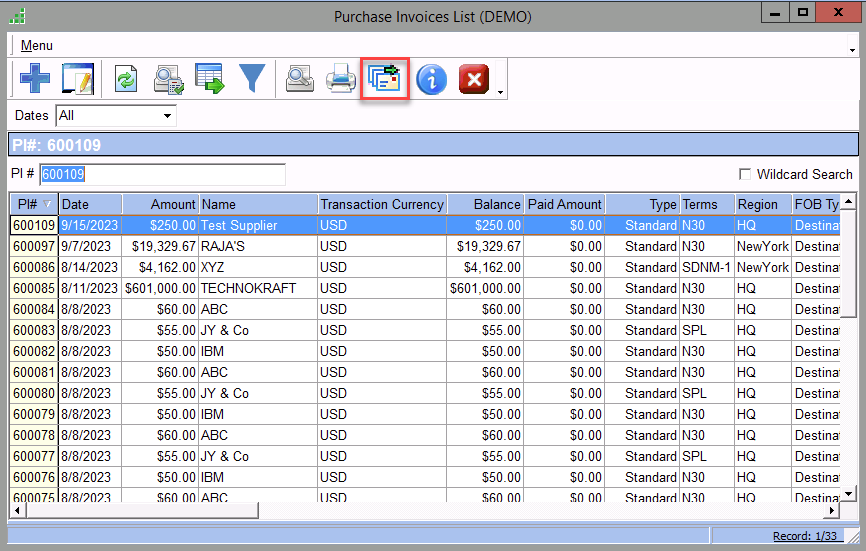
Task: Click the red-highlighted send windows icon
Action: [384, 79]
